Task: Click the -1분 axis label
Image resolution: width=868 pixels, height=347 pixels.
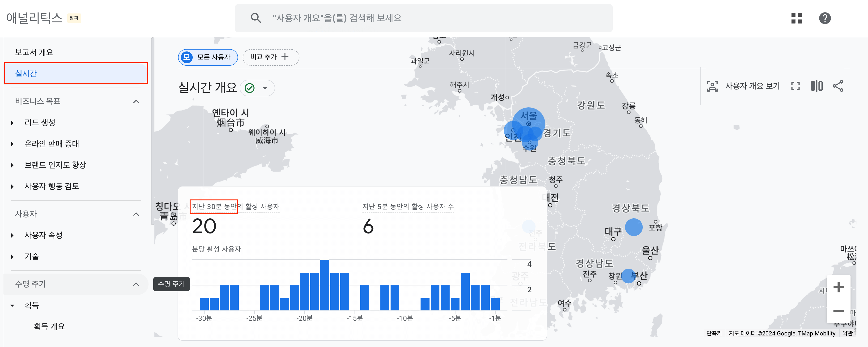Action: (x=495, y=318)
